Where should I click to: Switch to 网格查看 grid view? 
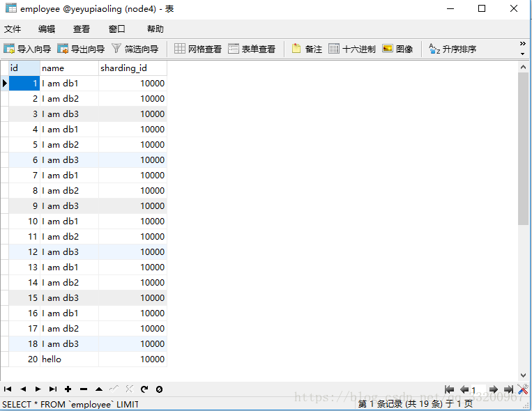click(198, 49)
